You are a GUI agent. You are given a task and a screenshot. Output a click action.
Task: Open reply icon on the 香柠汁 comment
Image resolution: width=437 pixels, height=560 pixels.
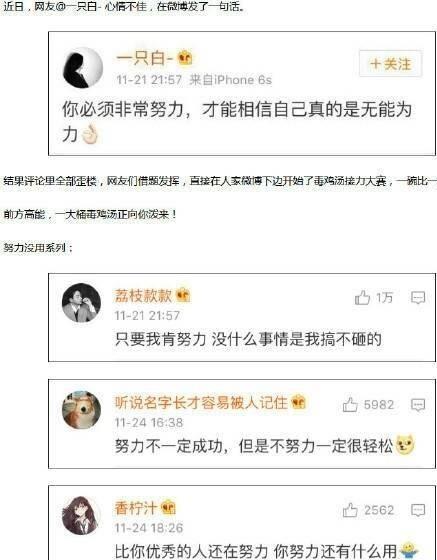point(418,510)
